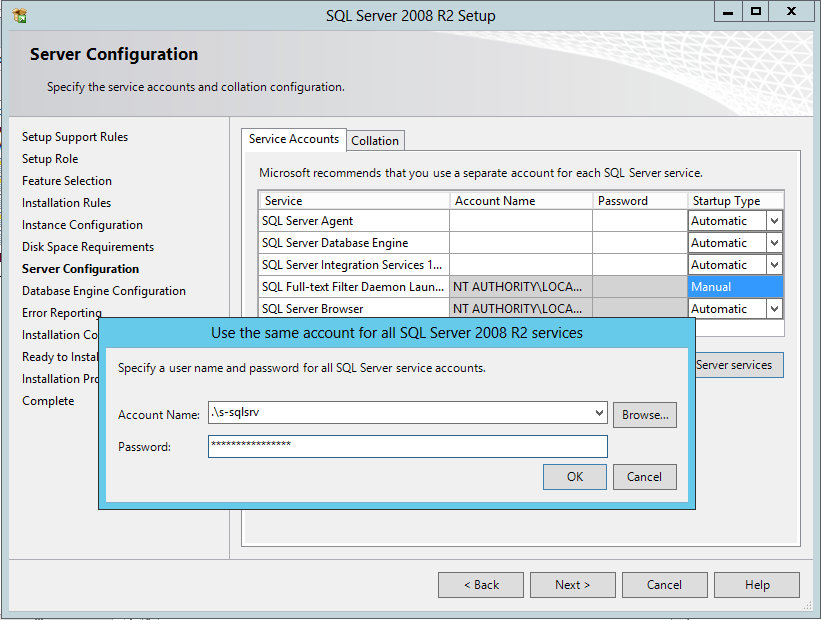Click the SQL Server setup title bar icon
The width and height of the screenshot is (821, 620).
point(19,16)
